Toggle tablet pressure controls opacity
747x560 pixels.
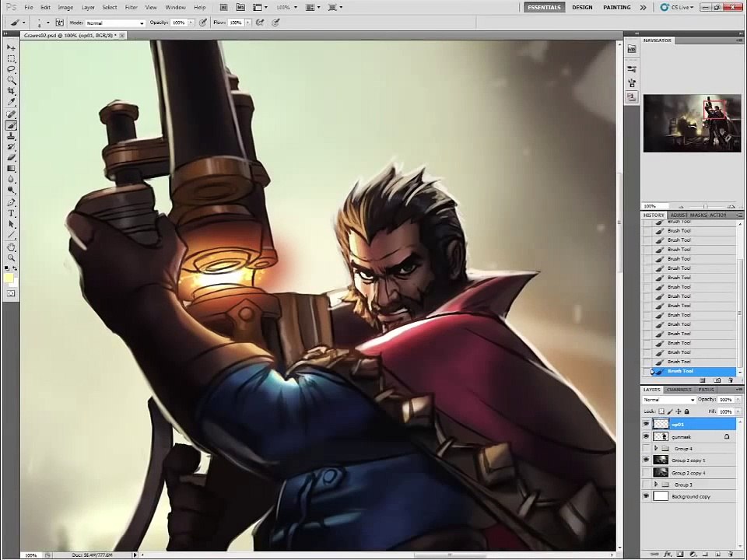(x=203, y=23)
